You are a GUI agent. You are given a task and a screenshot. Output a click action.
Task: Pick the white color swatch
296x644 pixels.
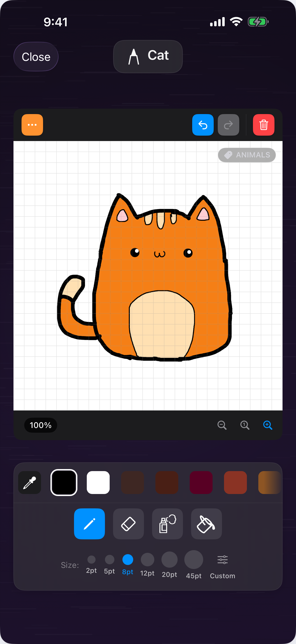(x=98, y=483)
